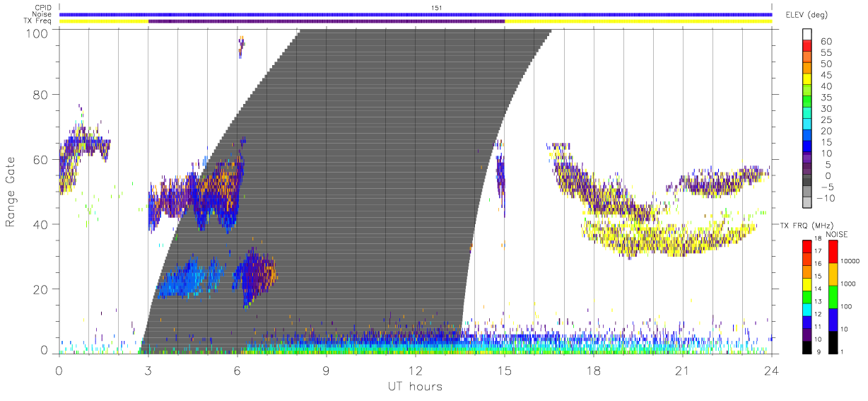868x401 pixels.
Task: Click the TX Freq row label
Action: [x=37, y=21]
